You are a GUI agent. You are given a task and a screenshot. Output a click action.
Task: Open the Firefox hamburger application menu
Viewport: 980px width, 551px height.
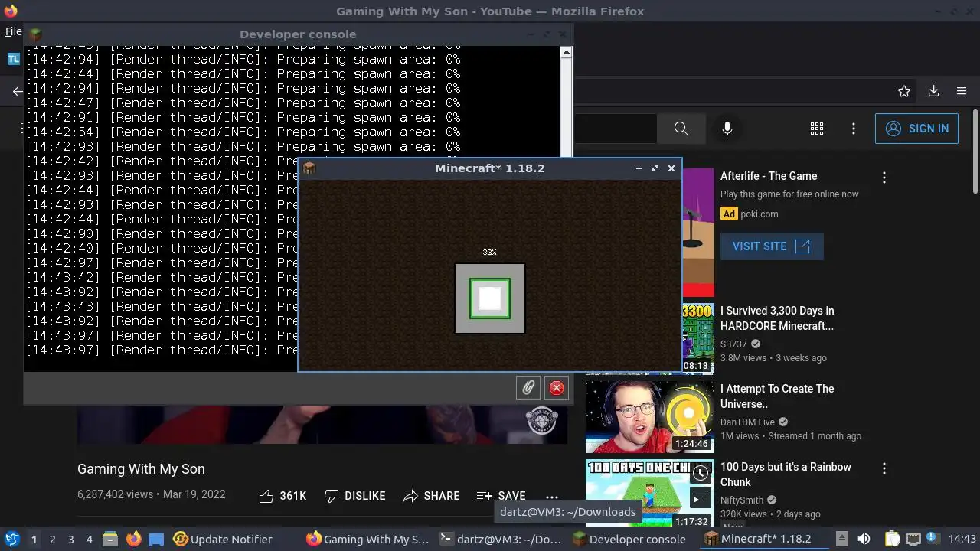[962, 91]
